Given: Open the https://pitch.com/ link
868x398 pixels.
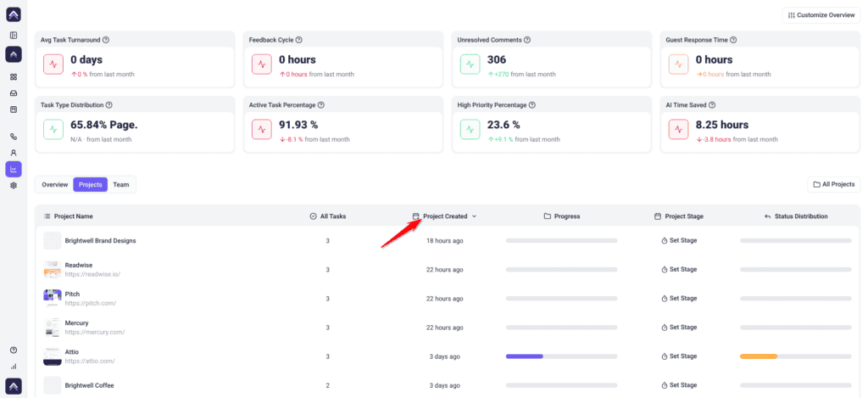Looking at the screenshot, I should click(90, 303).
